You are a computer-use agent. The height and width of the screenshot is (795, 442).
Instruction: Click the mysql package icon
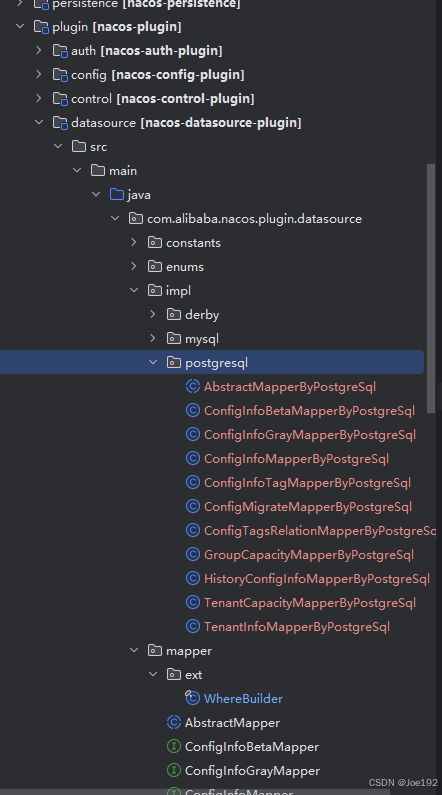(174, 338)
